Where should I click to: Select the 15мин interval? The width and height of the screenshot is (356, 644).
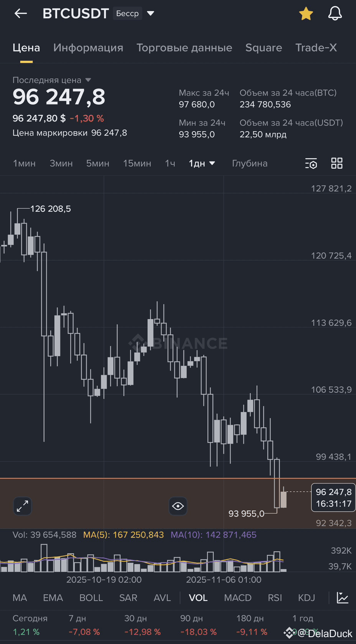click(137, 163)
